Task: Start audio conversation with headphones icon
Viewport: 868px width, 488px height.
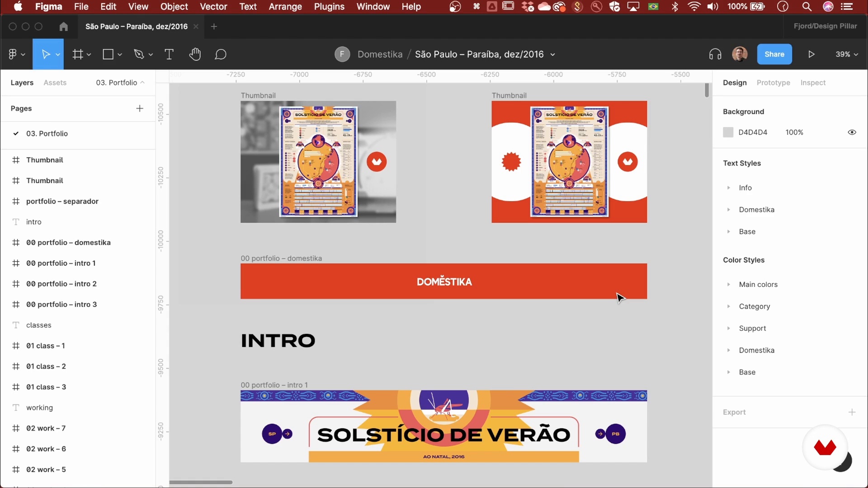Action: [715, 54]
